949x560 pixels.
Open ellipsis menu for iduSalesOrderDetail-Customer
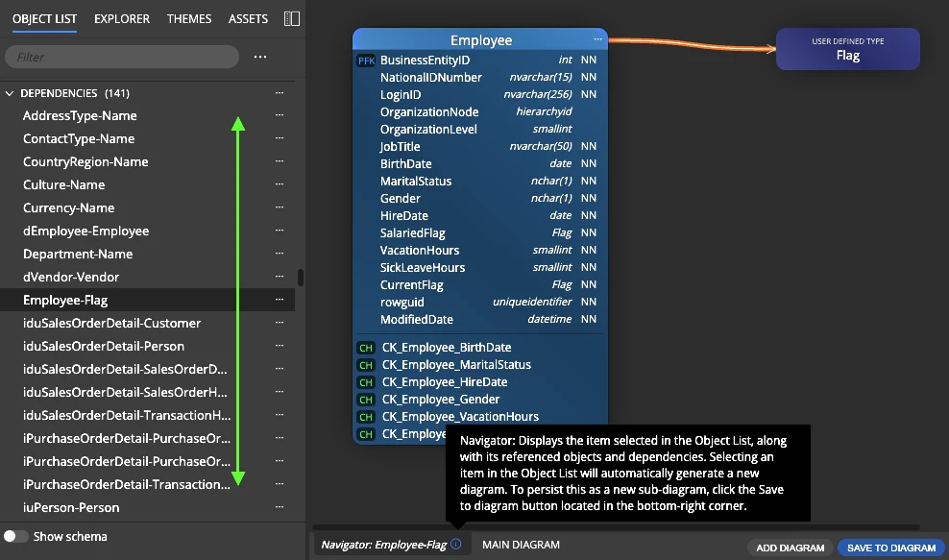coord(279,322)
